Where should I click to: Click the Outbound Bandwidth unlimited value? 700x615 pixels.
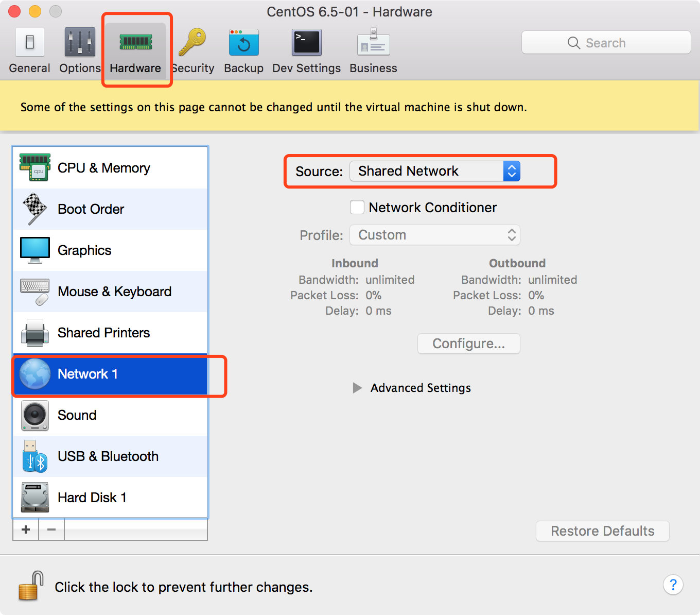[553, 280]
